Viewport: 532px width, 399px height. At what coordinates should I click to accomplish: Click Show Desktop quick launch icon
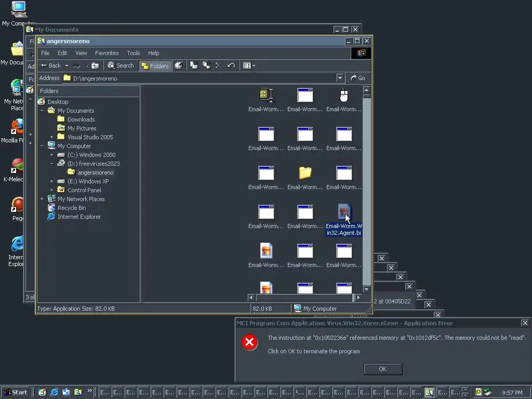coord(42,392)
